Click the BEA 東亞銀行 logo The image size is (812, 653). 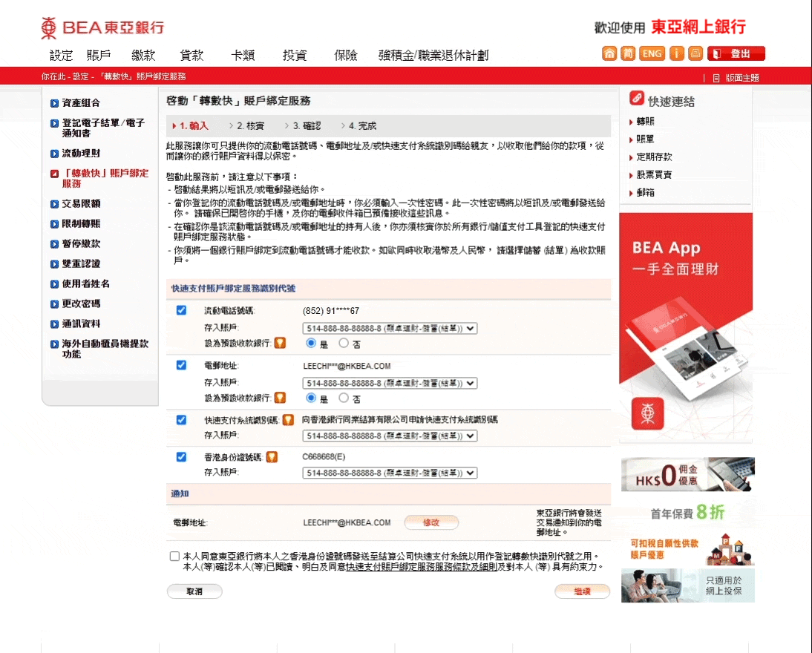click(x=102, y=27)
